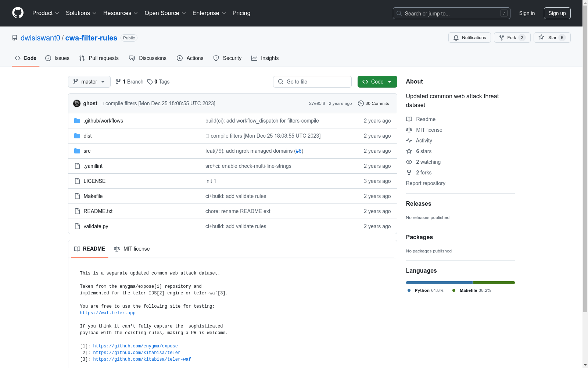Click the LICENSE file icon
This screenshot has height=368, width=588.
pyautogui.click(x=77, y=181)
